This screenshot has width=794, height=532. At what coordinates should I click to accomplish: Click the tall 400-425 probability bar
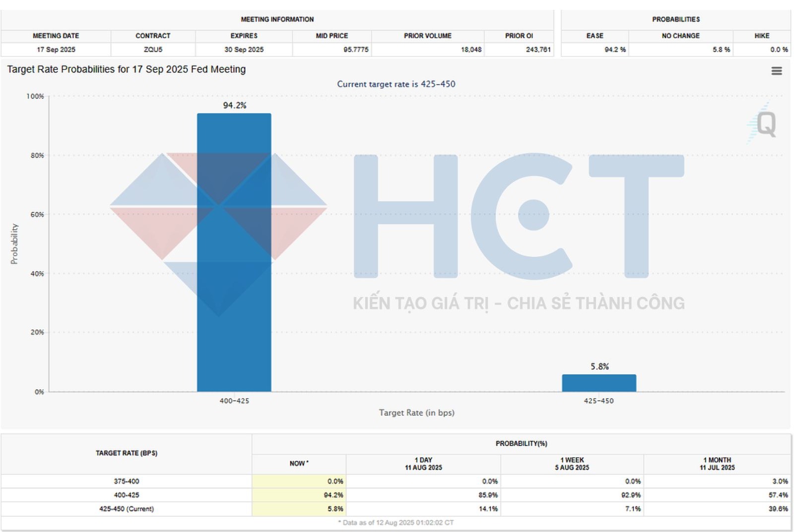pos(234,253)
